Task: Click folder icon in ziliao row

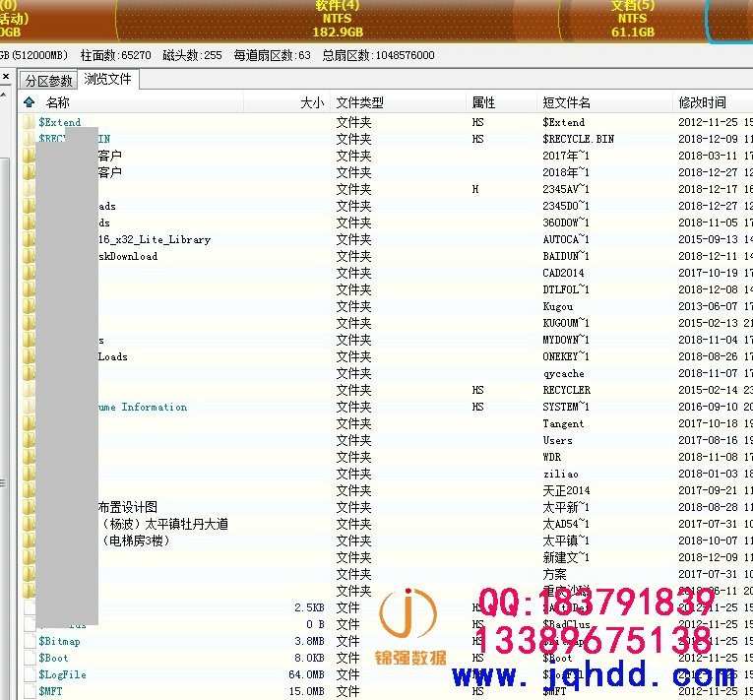Action: (29, 474)
